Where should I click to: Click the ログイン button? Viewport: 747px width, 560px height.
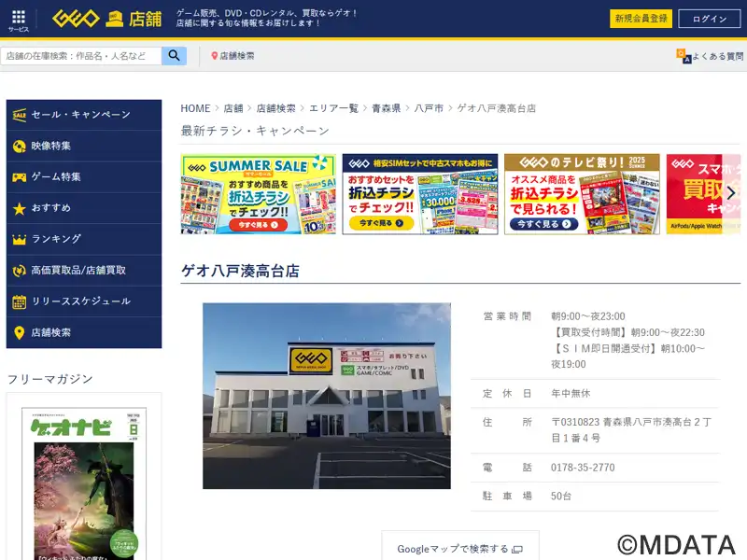710,19
